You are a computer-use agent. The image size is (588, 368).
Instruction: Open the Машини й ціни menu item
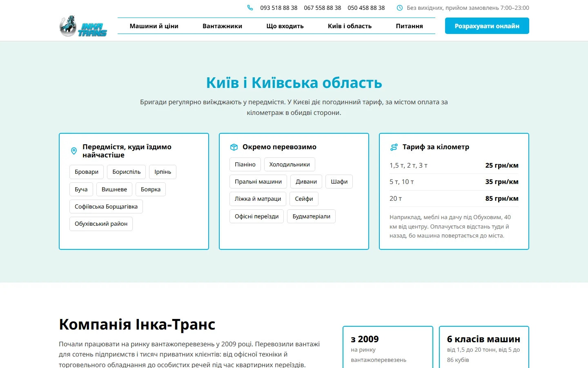pyautogui.click(x=154, y=26)
